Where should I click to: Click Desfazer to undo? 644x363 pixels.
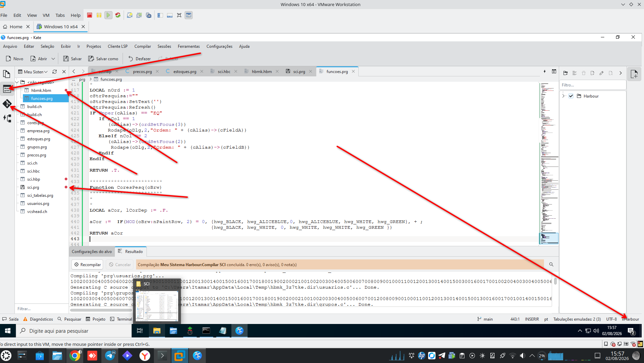tap(139, 59)
